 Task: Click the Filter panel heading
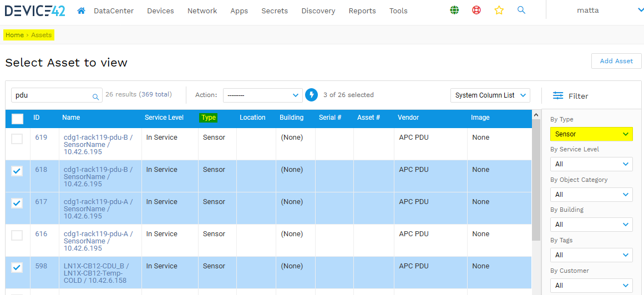pos(579,96)
